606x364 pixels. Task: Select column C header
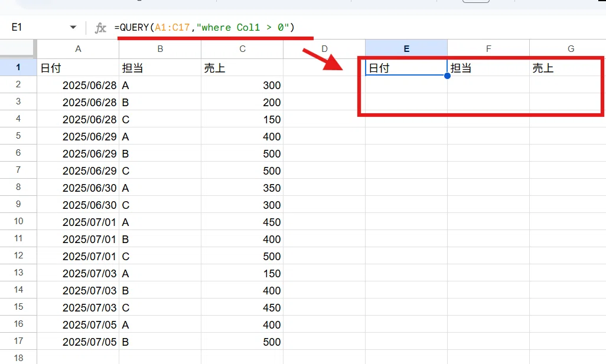(x=242, y=49)
